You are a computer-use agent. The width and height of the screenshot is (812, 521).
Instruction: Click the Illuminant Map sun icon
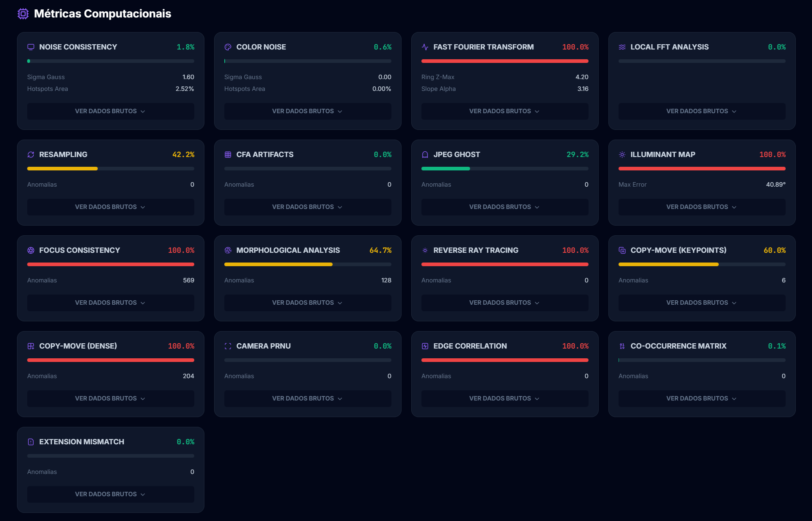click(x=622, y=155)
